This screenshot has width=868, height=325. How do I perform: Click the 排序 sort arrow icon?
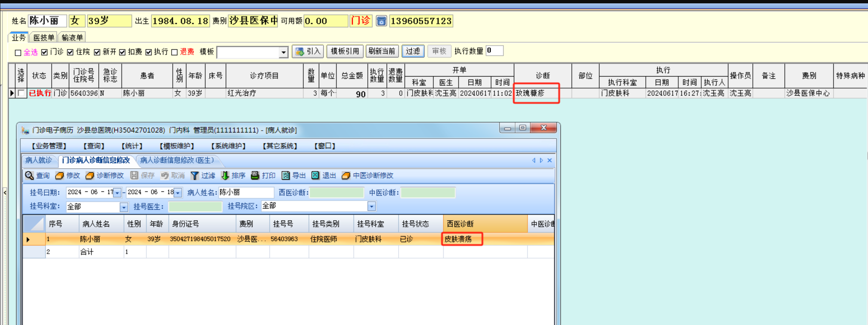click(225, 175)
